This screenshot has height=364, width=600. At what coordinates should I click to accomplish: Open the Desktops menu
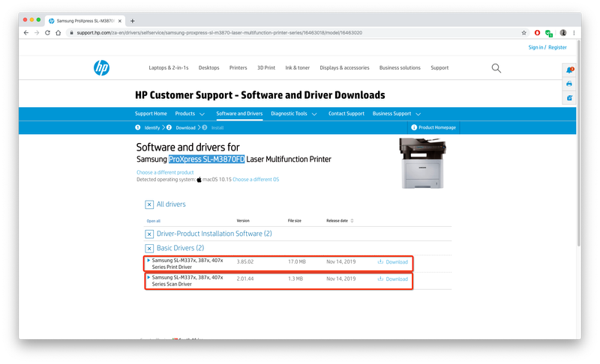(209, 67)
